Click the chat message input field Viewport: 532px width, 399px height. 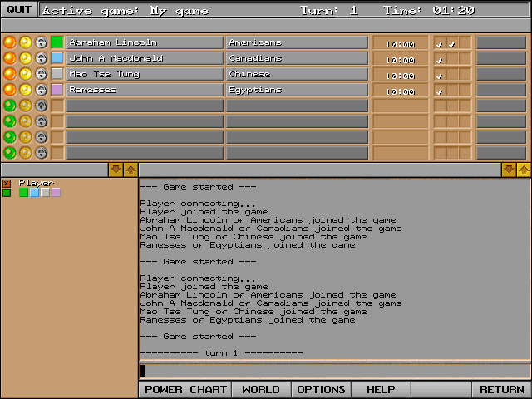[334, 371]
